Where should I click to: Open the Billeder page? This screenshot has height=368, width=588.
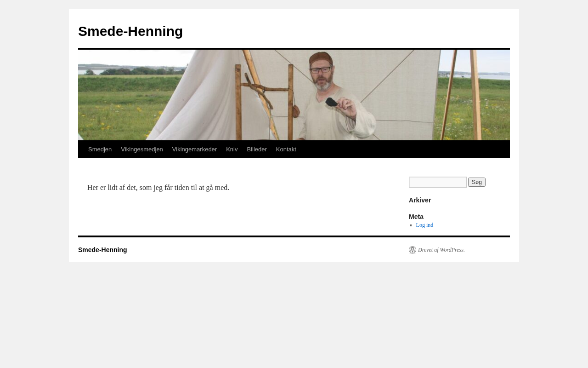[257, 149]
